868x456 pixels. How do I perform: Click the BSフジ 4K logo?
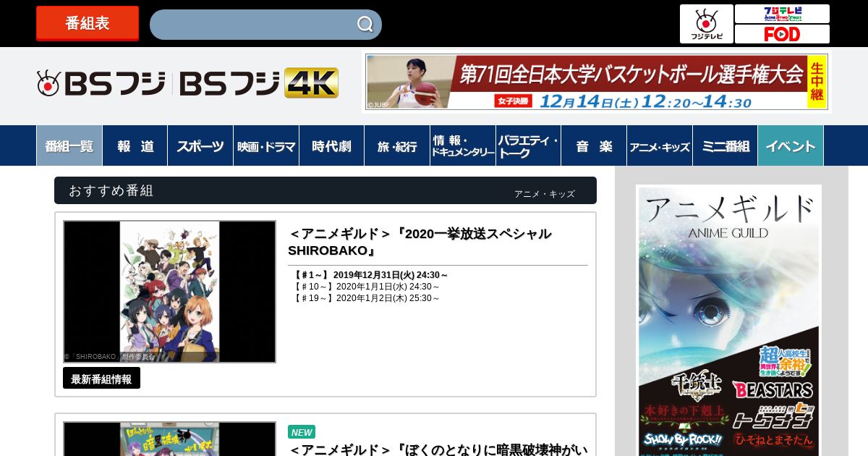259,83
